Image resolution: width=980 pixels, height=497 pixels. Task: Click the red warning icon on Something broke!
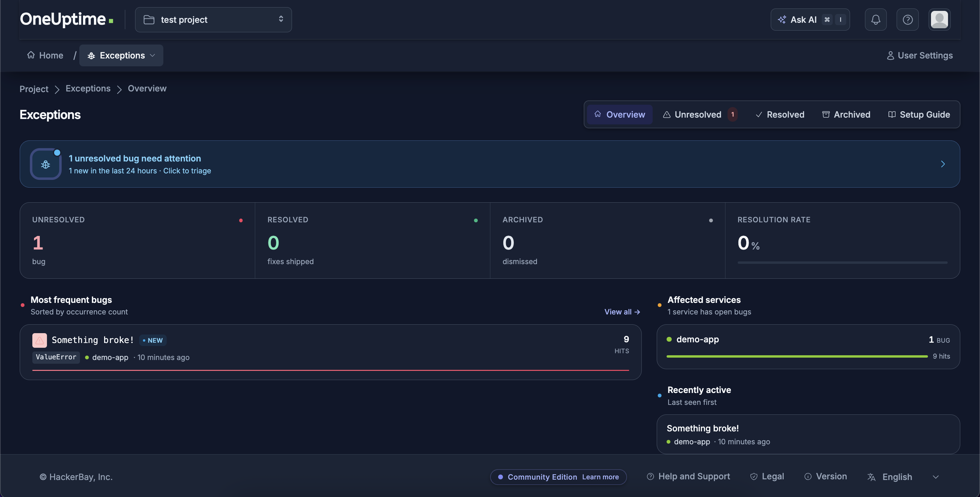(39, 340)
